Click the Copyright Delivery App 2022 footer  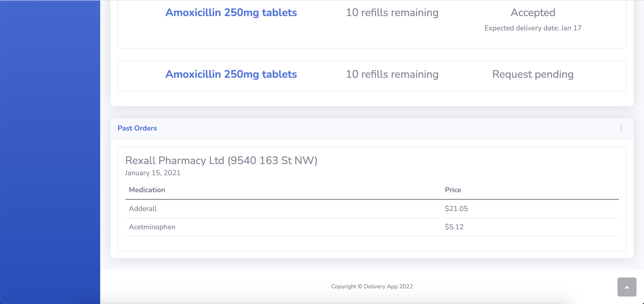click(x=372, y=287)
